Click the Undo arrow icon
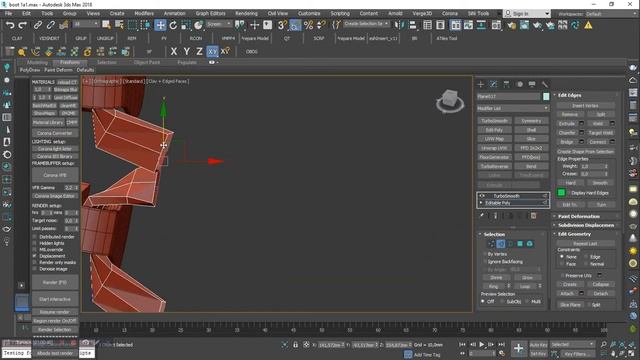The image size is (640, 360). pos(10,25)
